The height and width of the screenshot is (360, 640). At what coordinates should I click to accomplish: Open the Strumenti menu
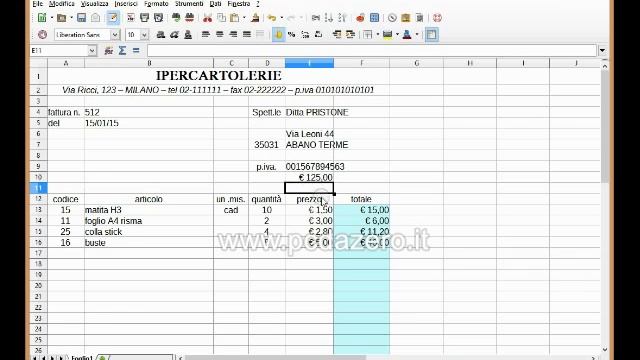click(189, 4)
